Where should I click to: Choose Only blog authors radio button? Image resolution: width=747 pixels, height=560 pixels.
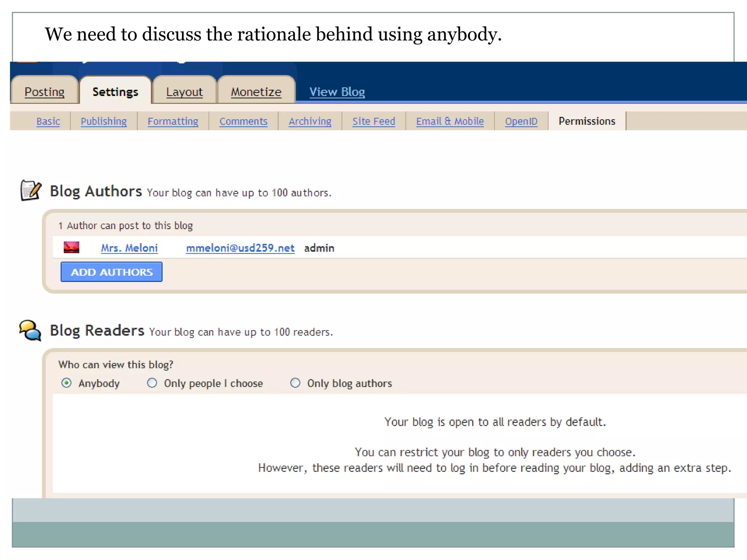coord(295,383)
